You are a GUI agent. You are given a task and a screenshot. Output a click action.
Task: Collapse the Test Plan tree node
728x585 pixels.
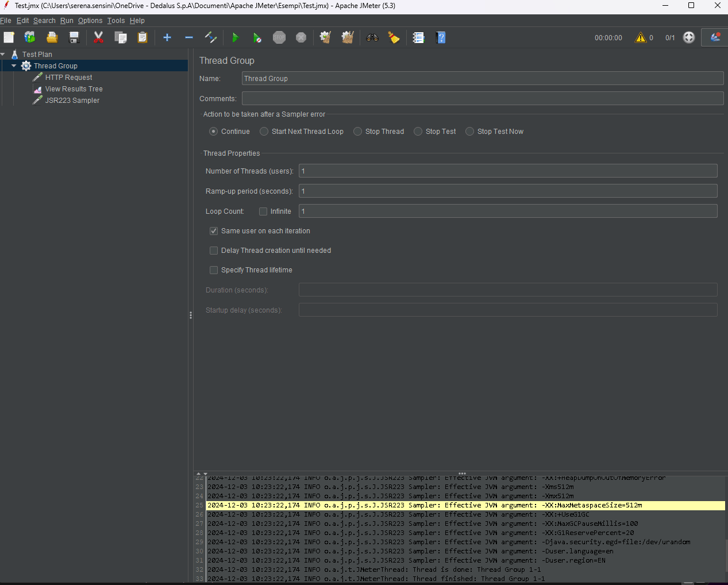(x=3, y=55)
